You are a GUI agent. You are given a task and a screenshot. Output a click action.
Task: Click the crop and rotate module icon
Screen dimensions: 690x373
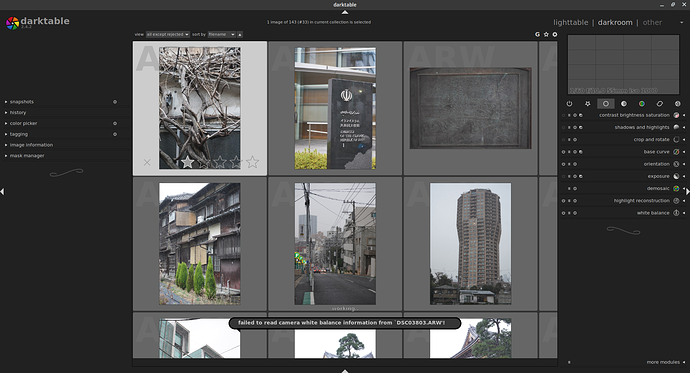click(x=676, y=139)
